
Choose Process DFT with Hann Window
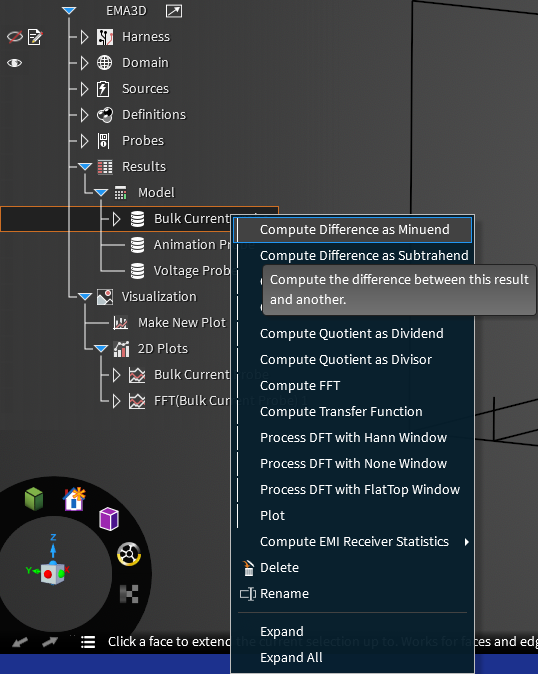[x=352, y=438]
